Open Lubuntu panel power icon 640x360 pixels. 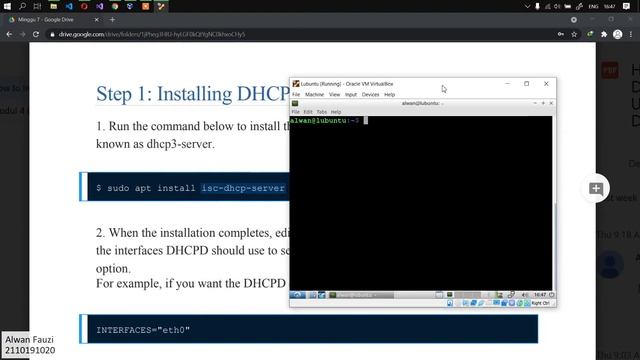pos(551,295)
